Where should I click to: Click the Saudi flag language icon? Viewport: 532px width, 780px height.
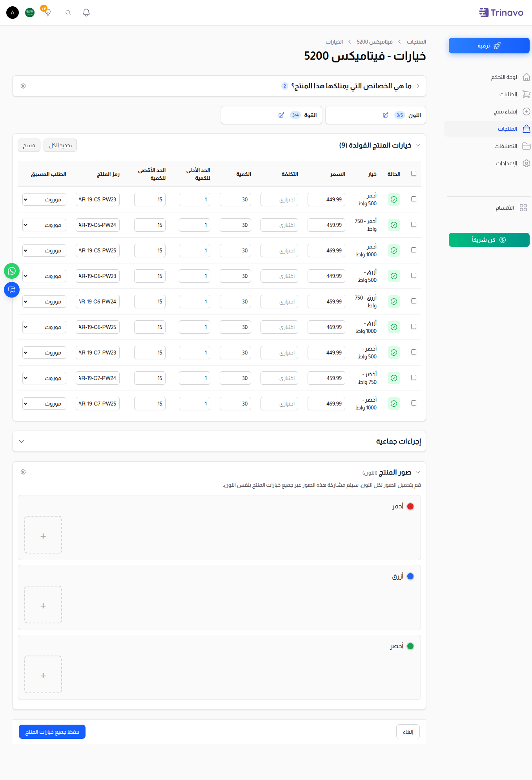click(x=30, y=13)
